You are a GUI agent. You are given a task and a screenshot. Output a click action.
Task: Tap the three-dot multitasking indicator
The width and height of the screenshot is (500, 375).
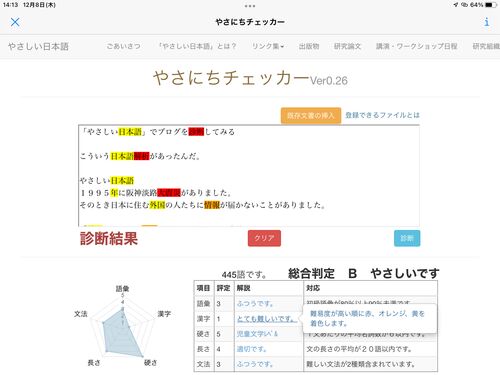click(x=250, y=6)
